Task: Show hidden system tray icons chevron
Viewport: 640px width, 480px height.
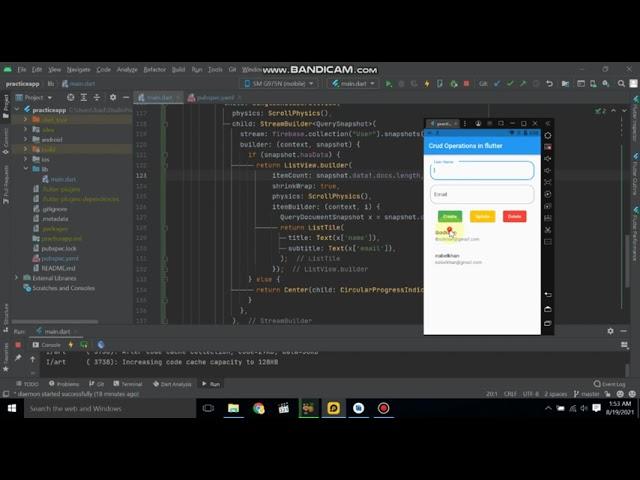Action: point(548,408)
